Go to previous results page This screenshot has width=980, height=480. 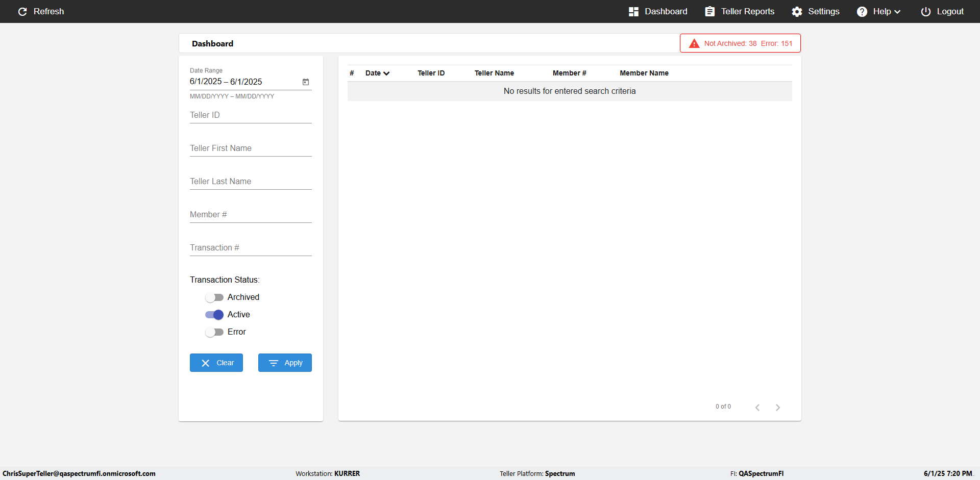coord(757,407)
